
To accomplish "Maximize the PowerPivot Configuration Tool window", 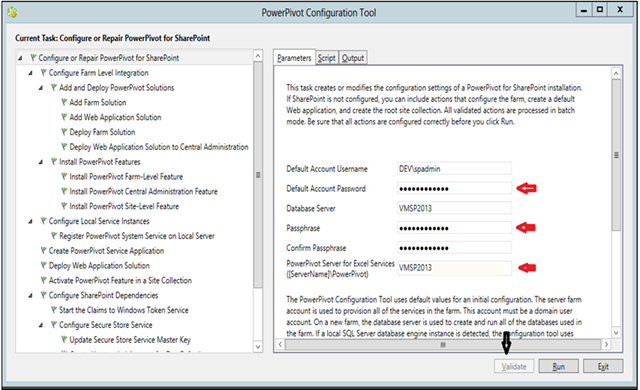I will pyautogui.click(x=600, y=10).
